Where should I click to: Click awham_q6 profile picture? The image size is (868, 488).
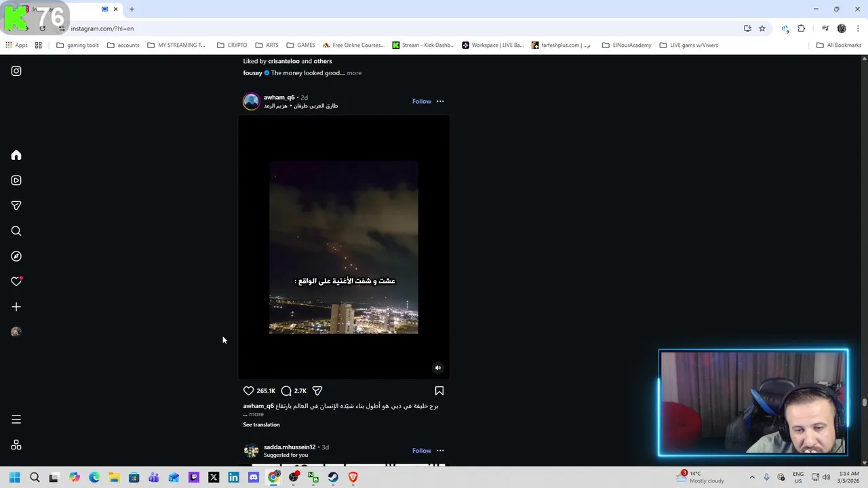click(252, 102)
